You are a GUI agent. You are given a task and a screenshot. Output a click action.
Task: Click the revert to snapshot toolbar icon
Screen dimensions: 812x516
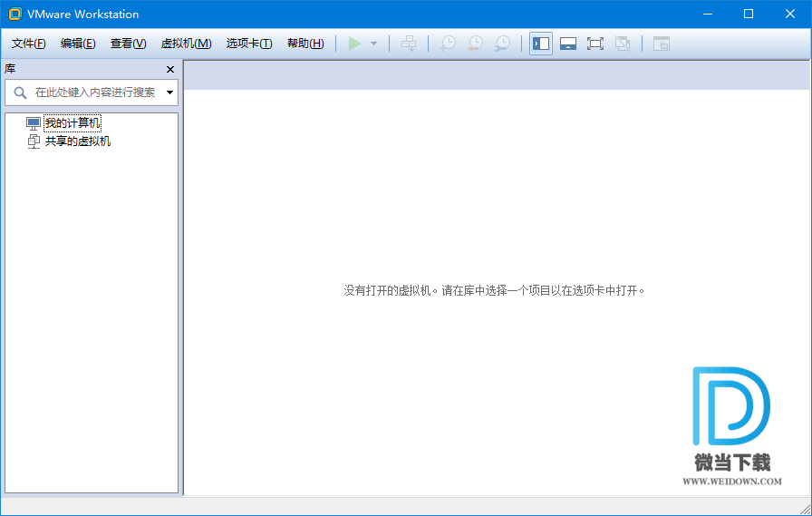coord(475,44)
